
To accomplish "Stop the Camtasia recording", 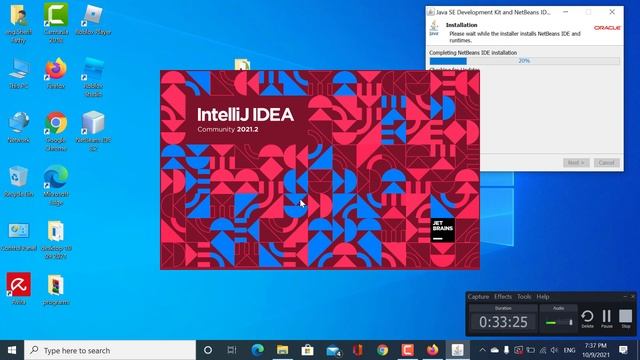I will [625, 319].
